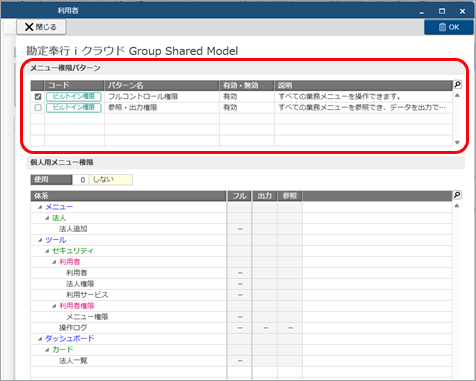Click 参照・出力権限 pattern name cell
The width and height of the screenshot is (476, 381).
(162, 108)
